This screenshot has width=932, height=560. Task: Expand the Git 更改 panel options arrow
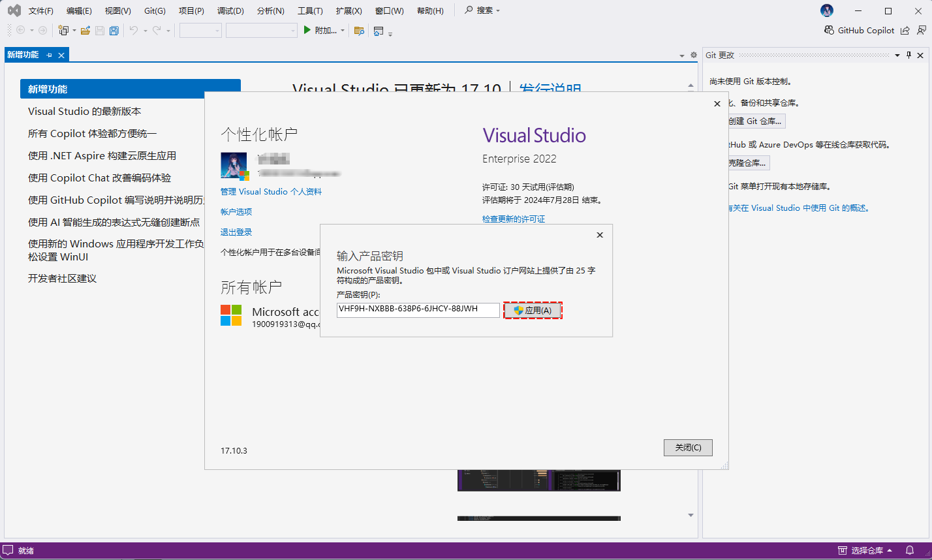pyautogui.click(x=897, y=55)
